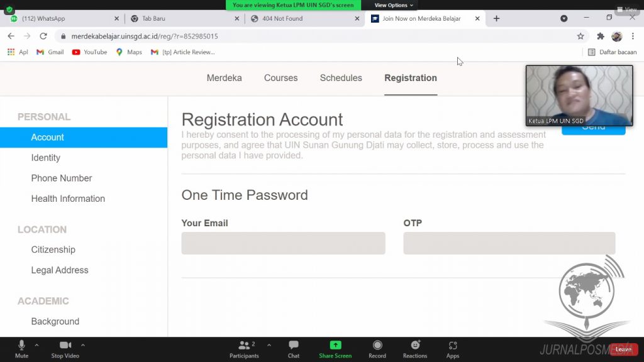644x362 pixels.
Task: Expand the video options arrow beside Stop Video
Action: click(x=83, y=345)
